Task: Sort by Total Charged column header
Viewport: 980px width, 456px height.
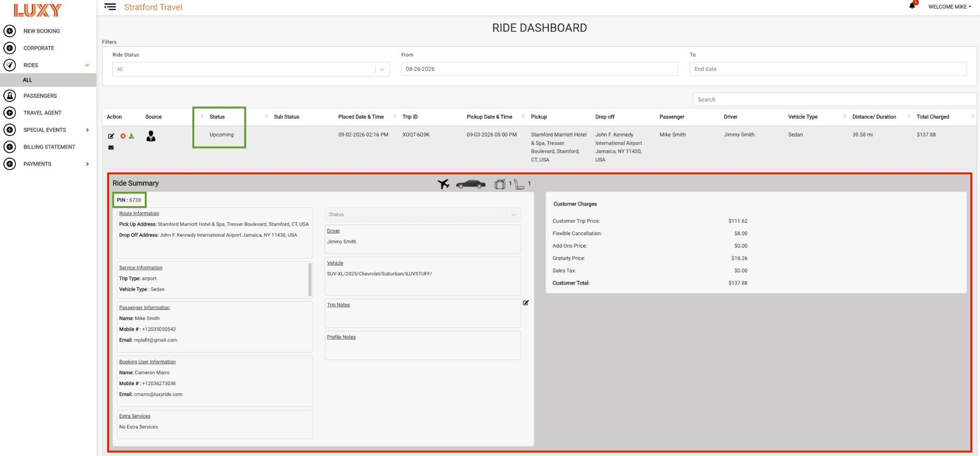Action: click(x=933, y=117)
